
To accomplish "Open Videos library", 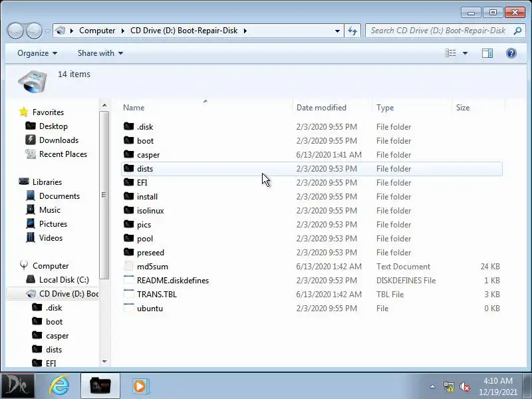I will [x=51, y=237].
